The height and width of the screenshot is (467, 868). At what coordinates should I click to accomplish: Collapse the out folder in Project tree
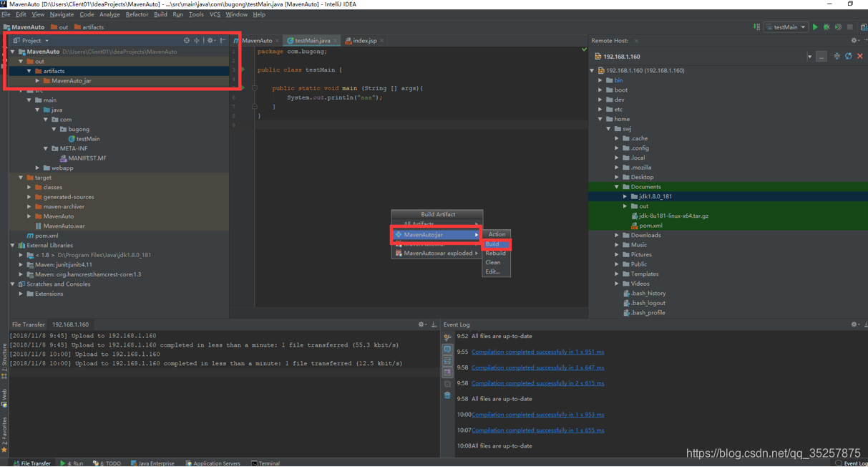[x=21, y=62]
